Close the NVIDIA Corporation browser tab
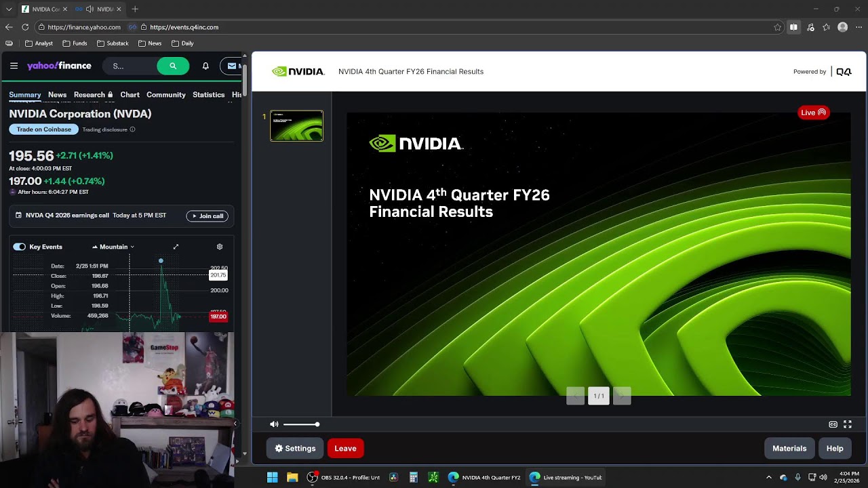 pyautogui.click(x=64, y=9)
